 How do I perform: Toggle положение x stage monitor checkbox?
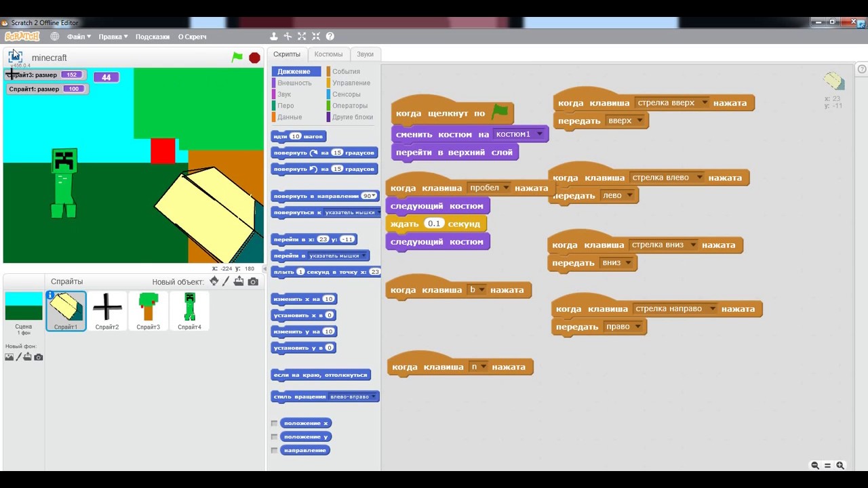point(274,423)
